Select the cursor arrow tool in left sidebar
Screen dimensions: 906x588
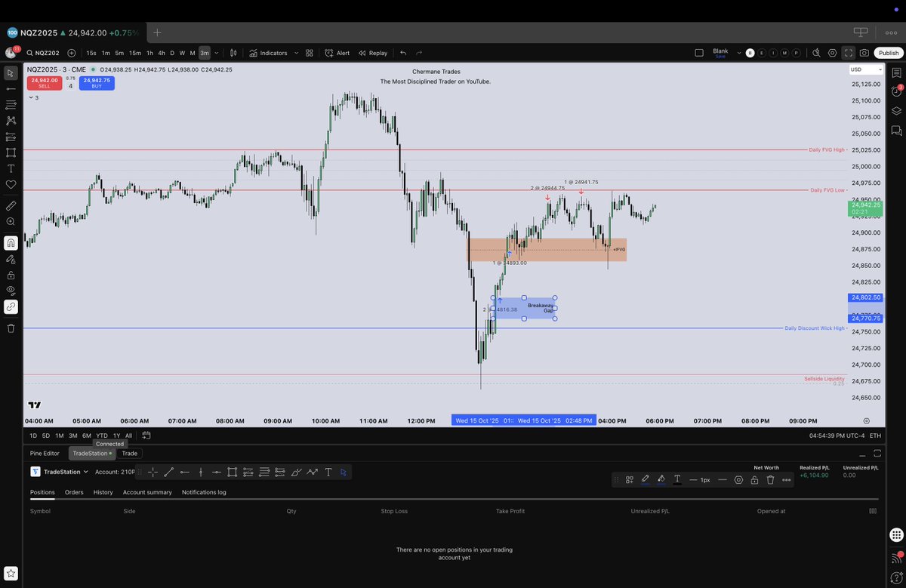tap(11, 73)
